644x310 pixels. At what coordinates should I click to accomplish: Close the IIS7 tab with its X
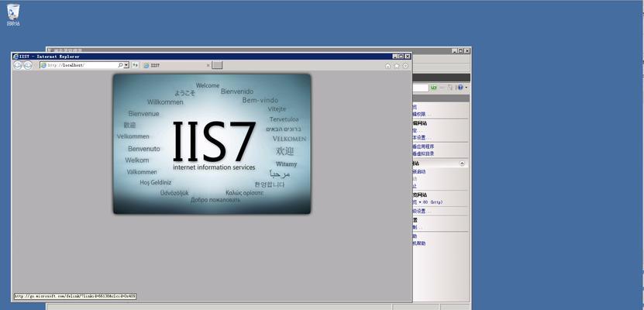click(x=208, y=65)
